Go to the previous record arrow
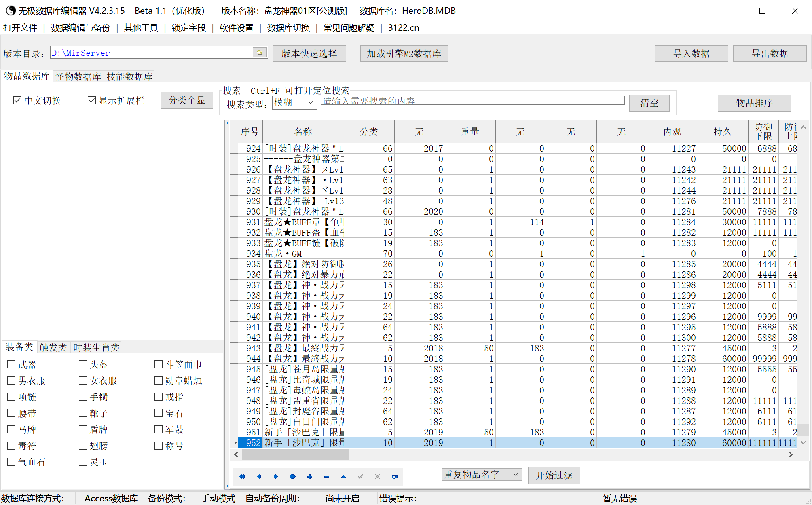This screenshot has width=812, height=505. coord(259,477)
